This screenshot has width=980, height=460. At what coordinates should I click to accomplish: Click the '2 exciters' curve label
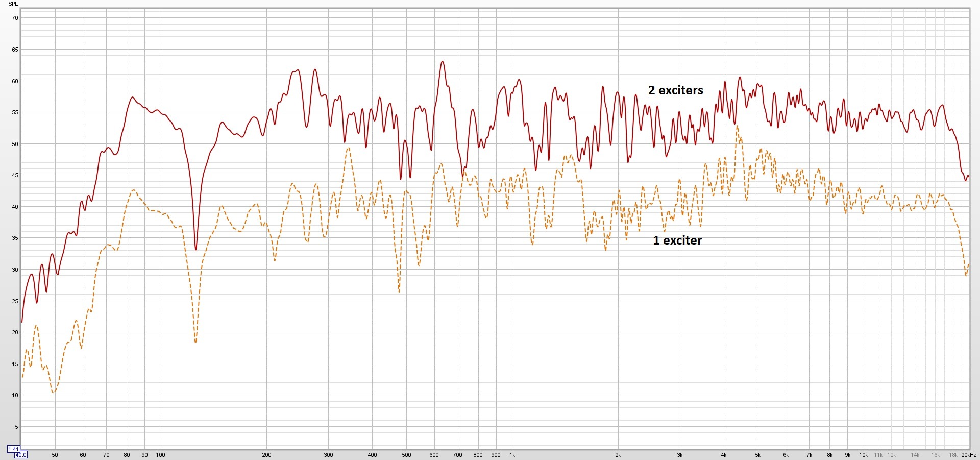point(675,90)
